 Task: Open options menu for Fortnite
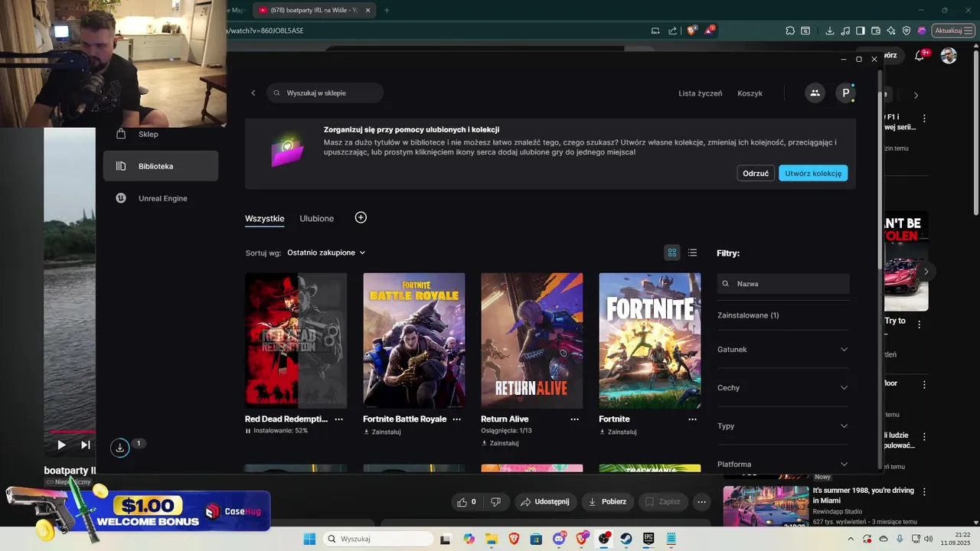pos(692,419)
